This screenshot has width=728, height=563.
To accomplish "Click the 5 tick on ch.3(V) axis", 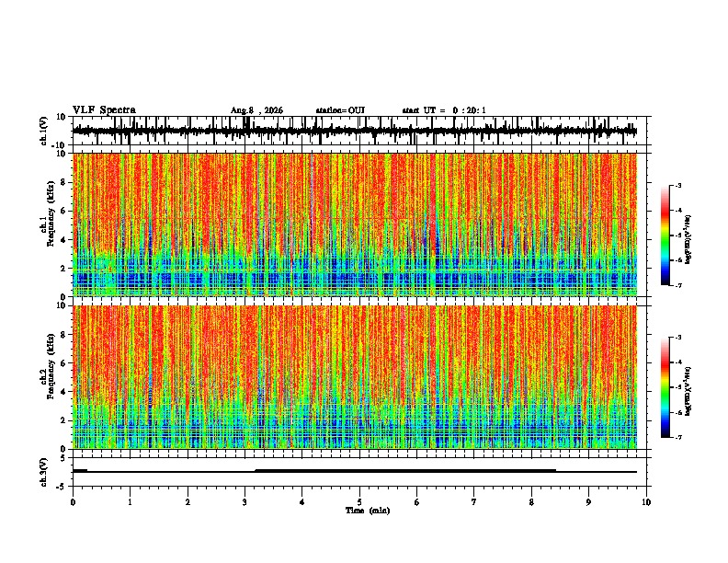I will coord(63,458).
